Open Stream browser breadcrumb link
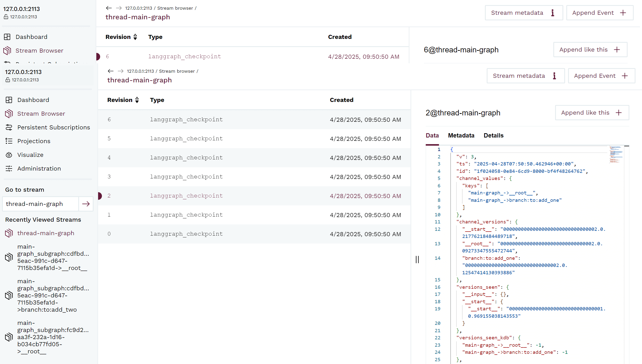The height and width of the screenshot is (364, 642). pos(177,71)
